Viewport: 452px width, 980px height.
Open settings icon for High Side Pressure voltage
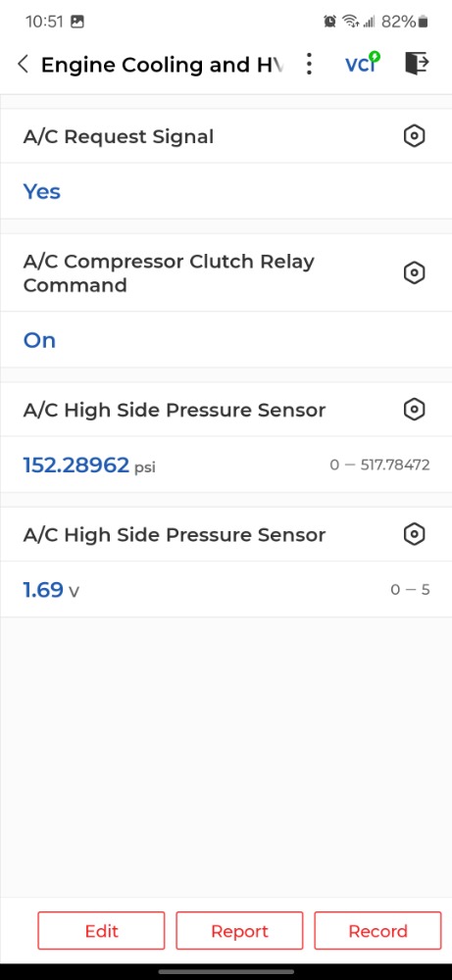[x=414, y=534]
